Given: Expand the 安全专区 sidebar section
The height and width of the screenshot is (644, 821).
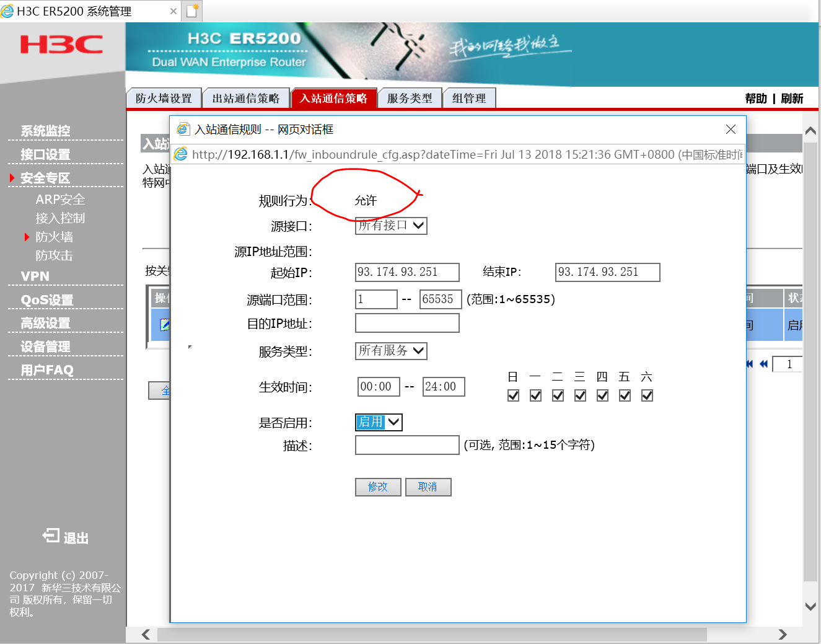Looking at the screenshot, I should tap(45, 178).
